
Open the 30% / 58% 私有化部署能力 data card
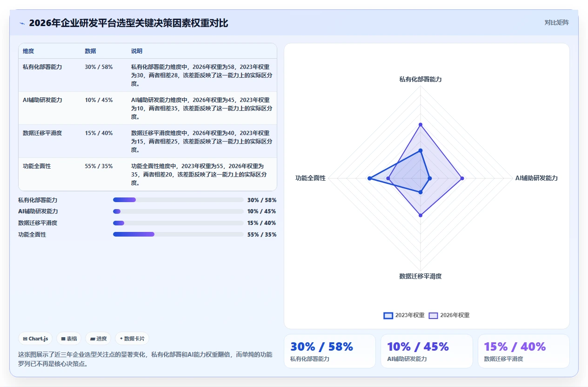(x=330, y=351)
